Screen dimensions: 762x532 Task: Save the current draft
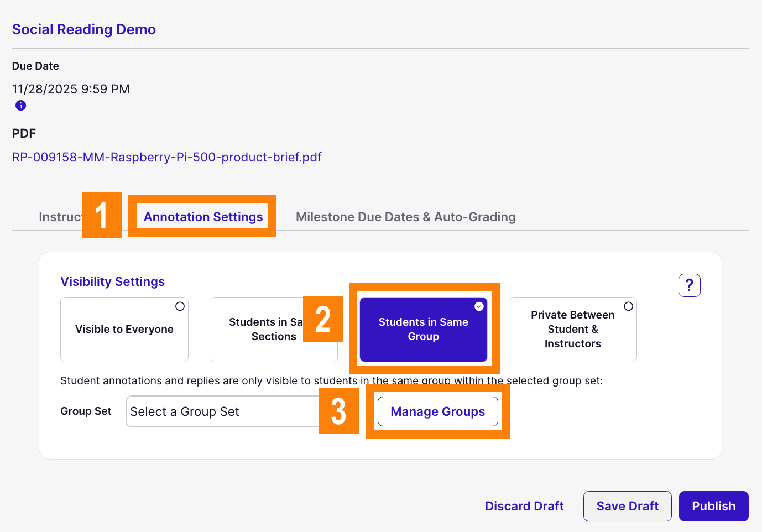[627, 506]
